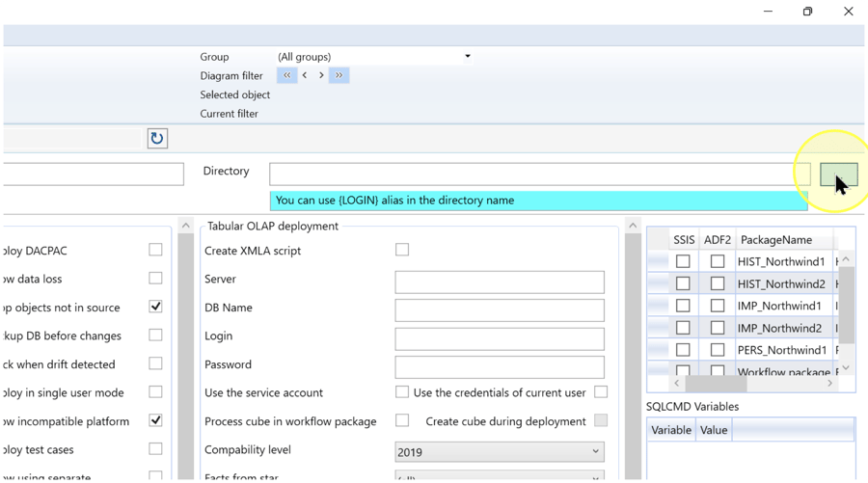
Task: Check ADF2 box for IMP_Northwind2
Action: pyautogui.click(x=718, y=328)
